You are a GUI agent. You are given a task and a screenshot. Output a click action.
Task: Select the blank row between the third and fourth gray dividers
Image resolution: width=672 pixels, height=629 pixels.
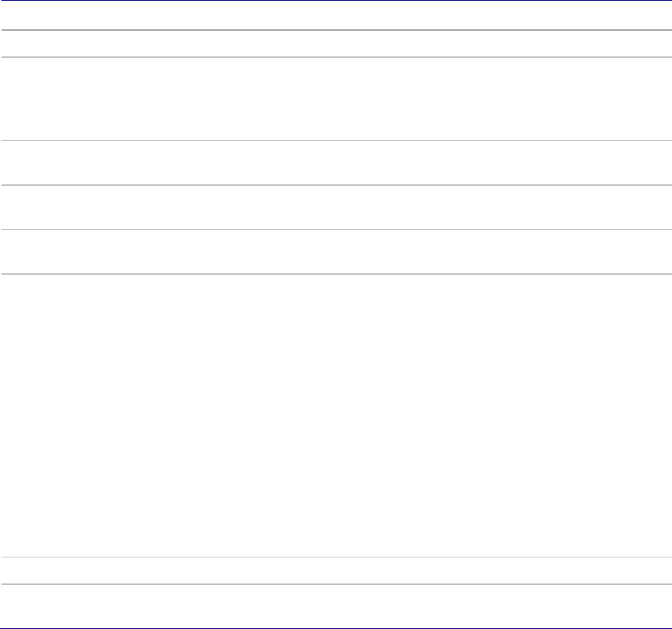click(336, 207)
